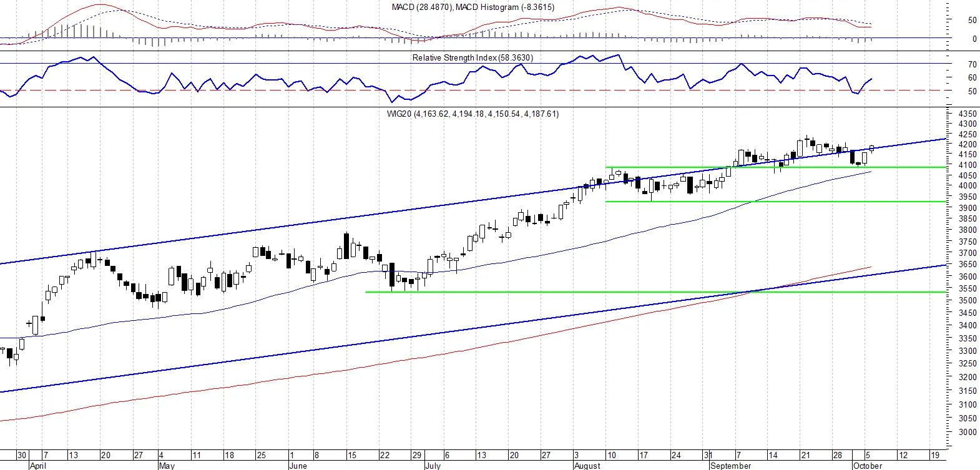
Task: Click the date label 29 in June
Action: click(x=416, y=456)
